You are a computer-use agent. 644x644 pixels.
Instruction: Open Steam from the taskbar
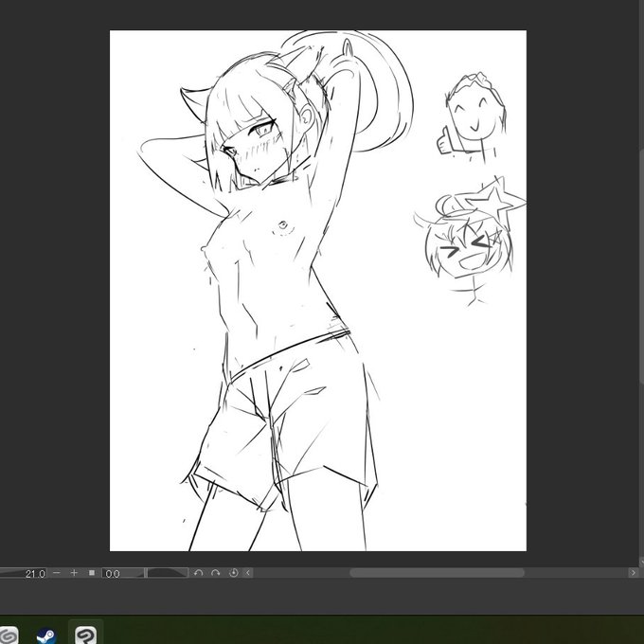click(x=46, y=635)
